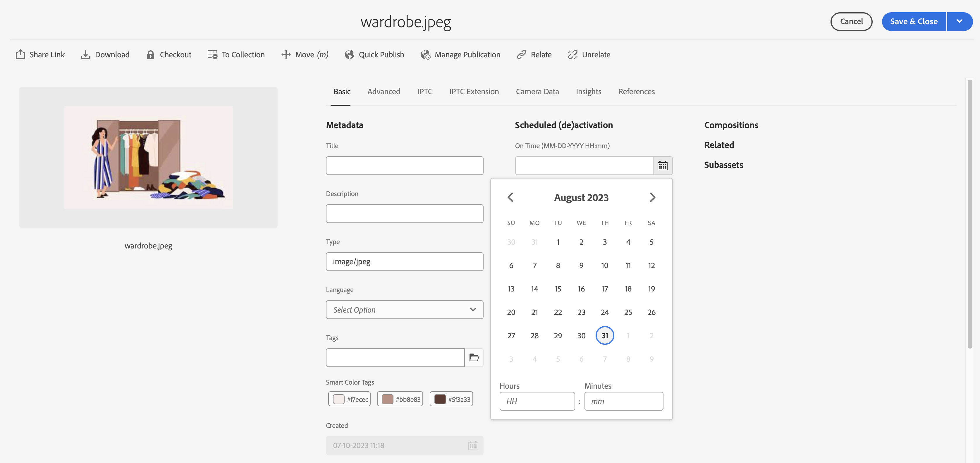Go to next month in calendar
980x463 pixels.
[x=652, y=197]
